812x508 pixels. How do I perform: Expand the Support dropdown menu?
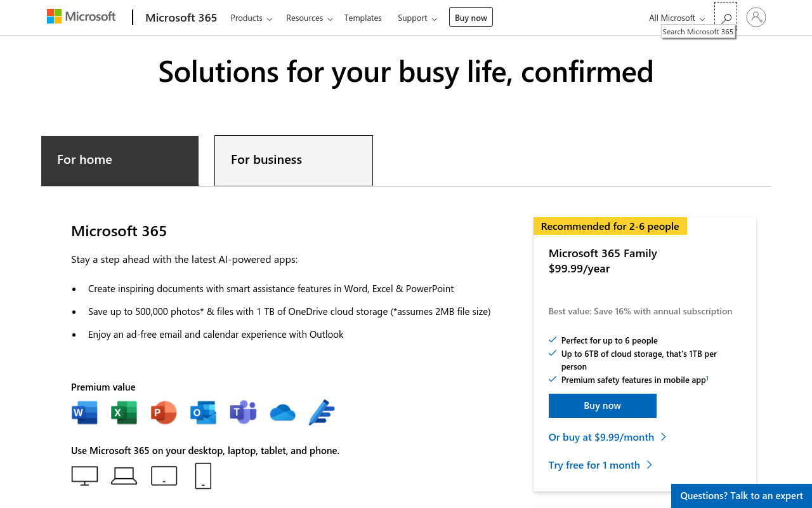tap(417, 18)
